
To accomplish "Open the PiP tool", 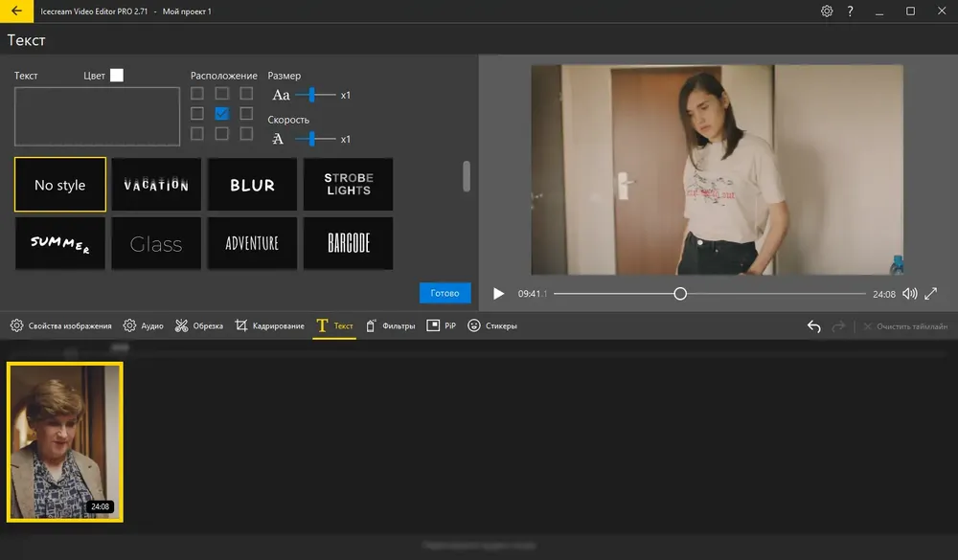I will click(441, 326).
